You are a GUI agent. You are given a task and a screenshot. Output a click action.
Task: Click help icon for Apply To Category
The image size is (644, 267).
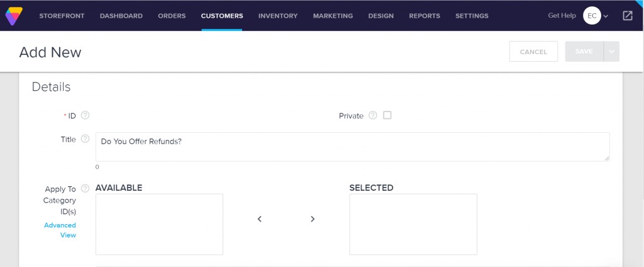pos(85,188)
